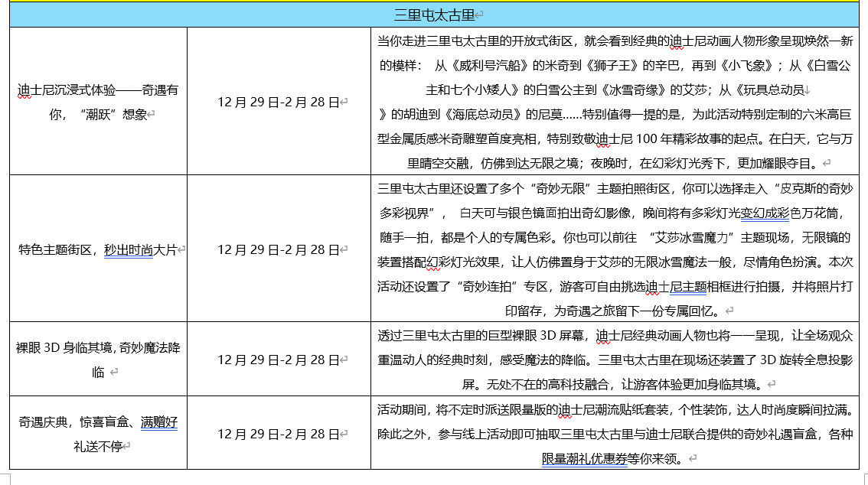Click the 三里屯太古里 table header cell
The image size is (868, 485).
pos(434,15)
